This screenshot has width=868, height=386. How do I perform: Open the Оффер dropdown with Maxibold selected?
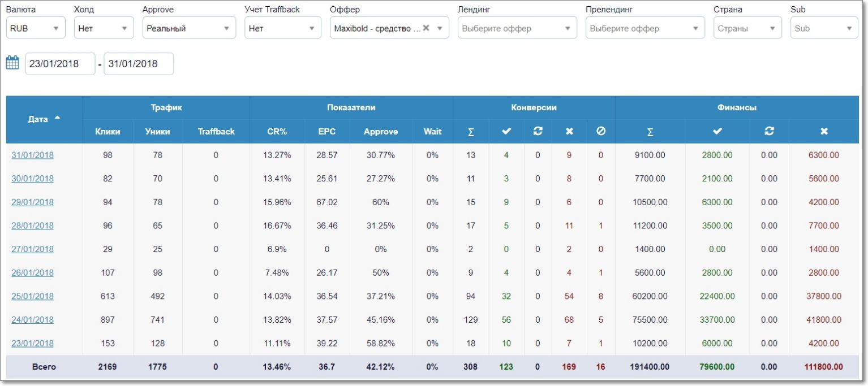click(389, 28)
